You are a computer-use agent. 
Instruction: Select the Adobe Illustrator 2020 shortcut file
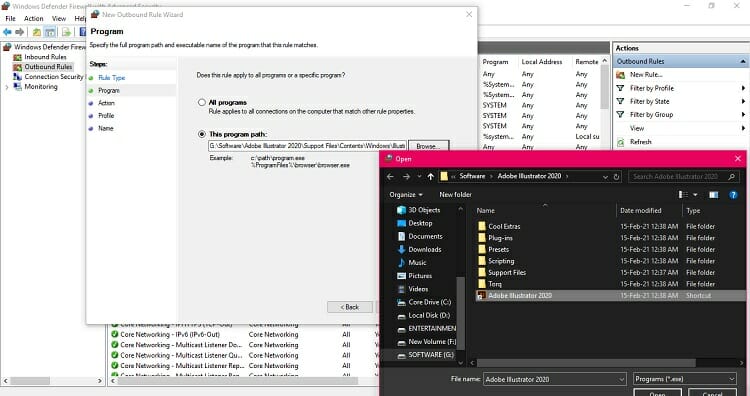[x=519, y=296]
